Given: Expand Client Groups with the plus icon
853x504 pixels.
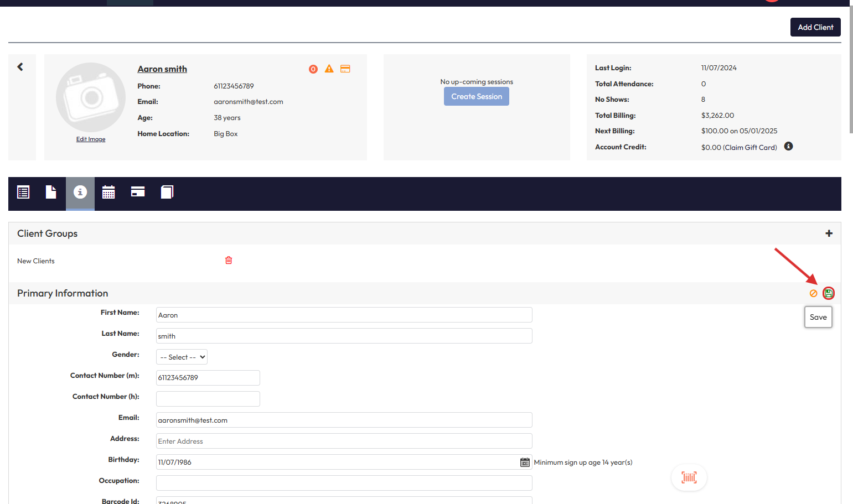Looking at the screenshot, I should (x=829, y=233).
